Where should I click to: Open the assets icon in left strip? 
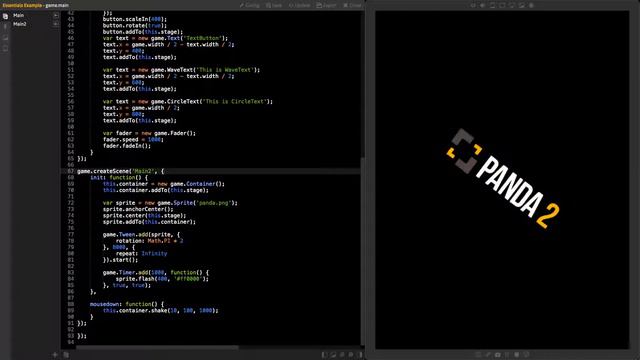tap(5, 38)
